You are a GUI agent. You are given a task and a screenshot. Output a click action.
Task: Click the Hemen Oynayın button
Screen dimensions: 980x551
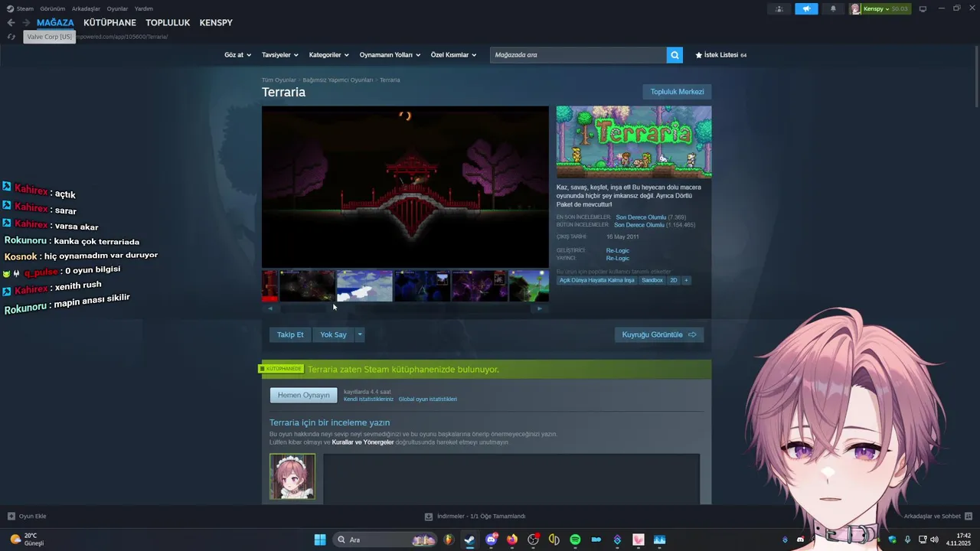[x=303, y=395]
